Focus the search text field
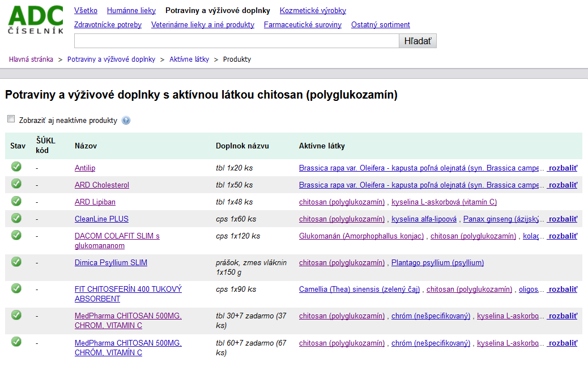Image resolution: width=588 pixels, height=366 pixels. pyautogui.click(x=237, y=41)
